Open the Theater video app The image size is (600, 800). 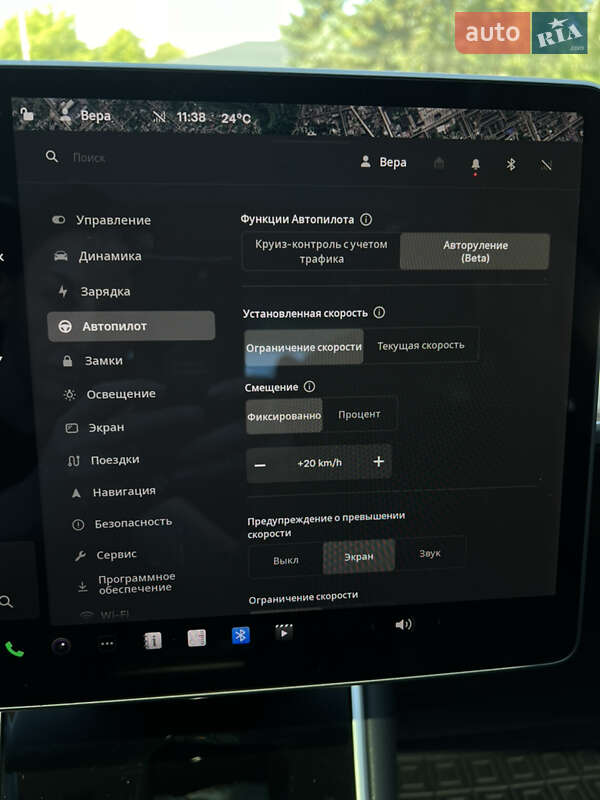click(284, 632)
